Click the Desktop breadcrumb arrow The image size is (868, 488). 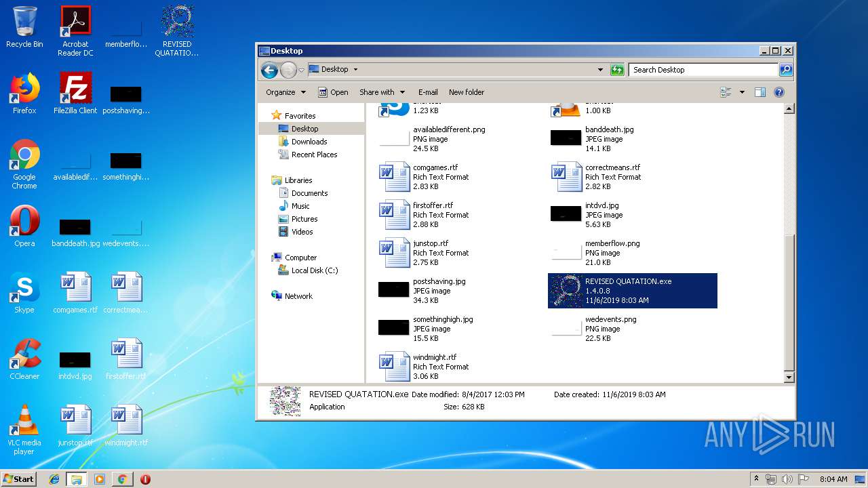pyautogui.click(x=355, y=69)
